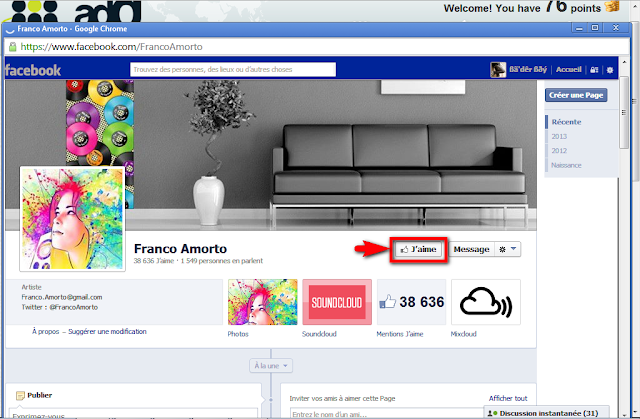Expand the À la une dropdown
This screenshot has height=419, width=640.
point(271,366)
